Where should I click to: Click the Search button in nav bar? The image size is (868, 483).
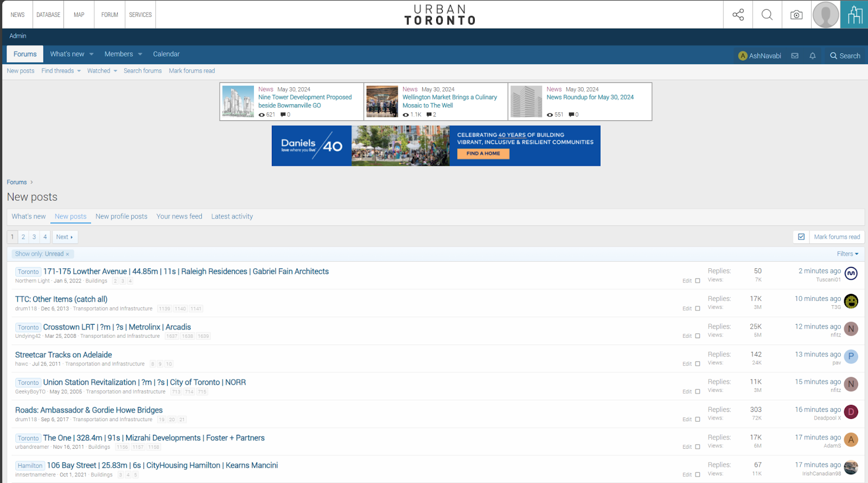(x=845, y=56)
